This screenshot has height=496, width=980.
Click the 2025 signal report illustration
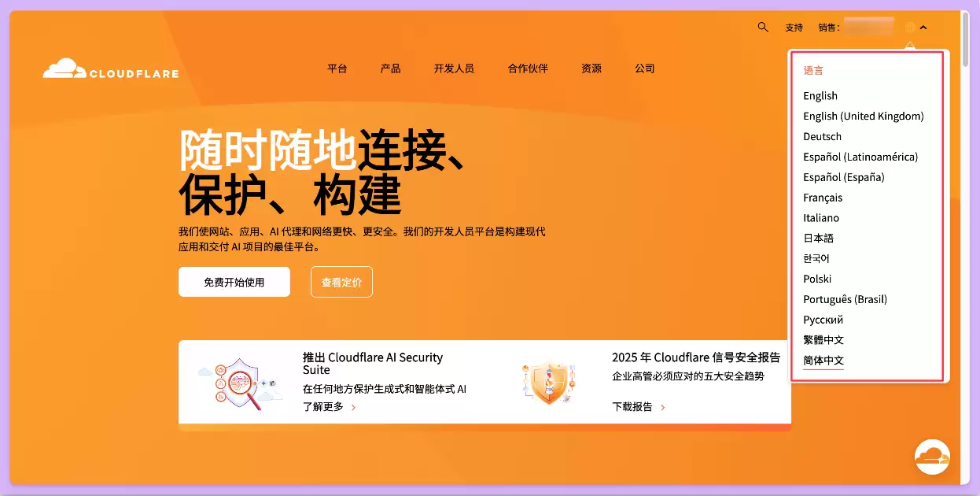tap(548, 383)
